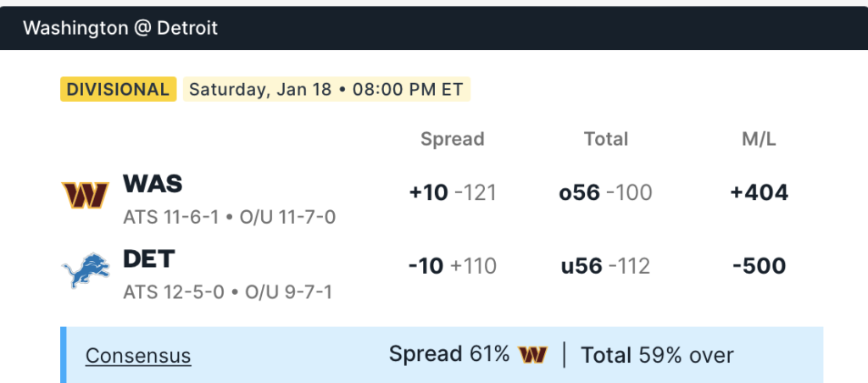This screenshot has height=383, width=868.
Task: Click the Washington @ Detroit header title
Action: click(x=120, y=28)
